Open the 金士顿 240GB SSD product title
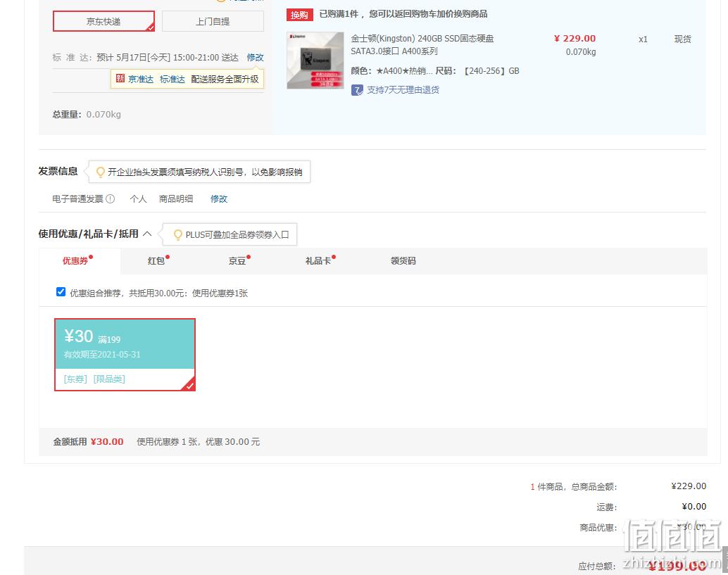The image size is (728, 575). (422, 44)
